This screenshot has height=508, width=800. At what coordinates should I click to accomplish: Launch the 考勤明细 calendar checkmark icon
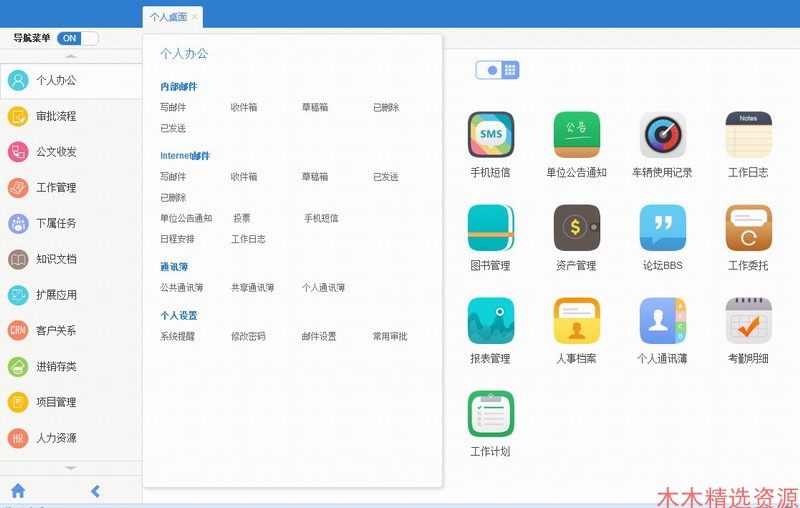coord(748,321)
